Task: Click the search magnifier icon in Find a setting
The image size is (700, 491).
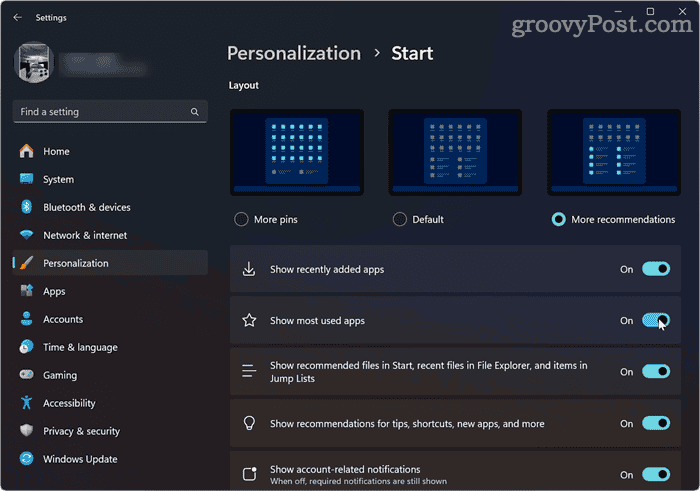Action: click(194, 112)
